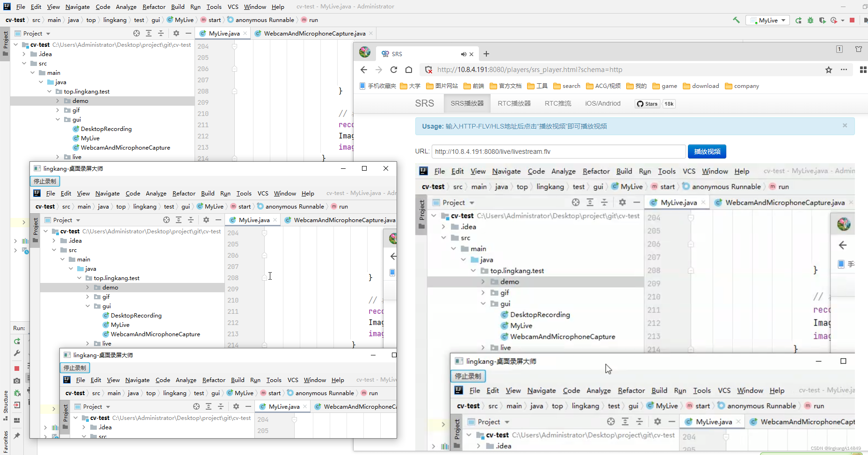Open the ACG/视频 bookmark folder
This screenshot has width=868, height=455.
click(603, 86)
